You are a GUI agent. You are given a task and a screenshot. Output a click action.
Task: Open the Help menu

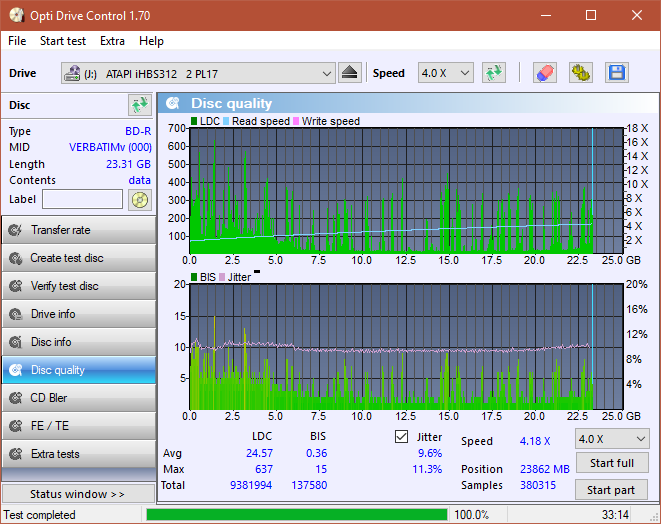click(x=151, y=41)
